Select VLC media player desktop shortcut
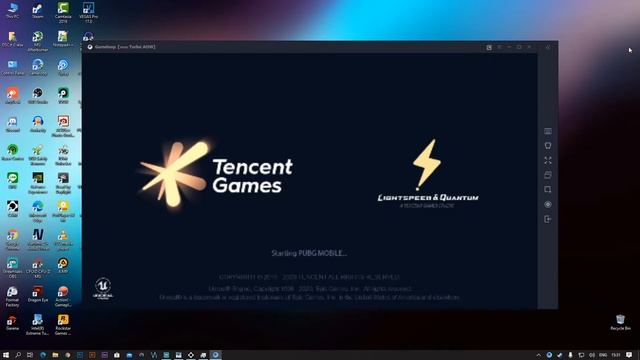The height and width of the screenshot is (360, 640). [x=63, y=239]
